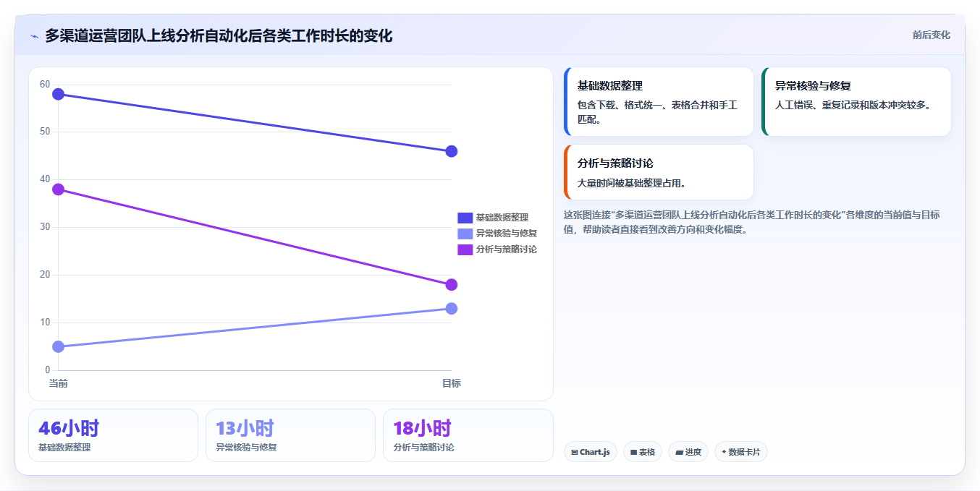The height and width of the screenshot is (491, 980).
Task: Click the y-axis value 30
Action: tap(45, 227)
